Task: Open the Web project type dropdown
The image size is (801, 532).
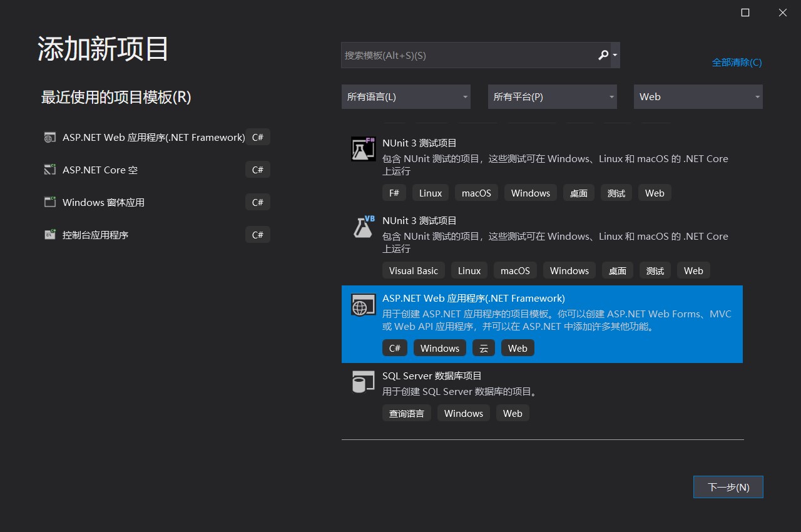Action: 698,97
